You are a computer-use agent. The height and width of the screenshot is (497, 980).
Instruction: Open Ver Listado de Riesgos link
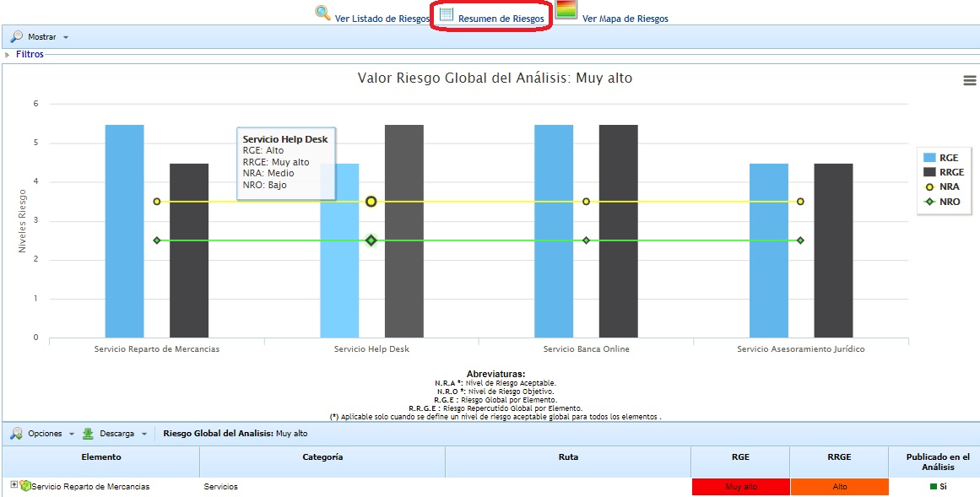pos(382,19)
